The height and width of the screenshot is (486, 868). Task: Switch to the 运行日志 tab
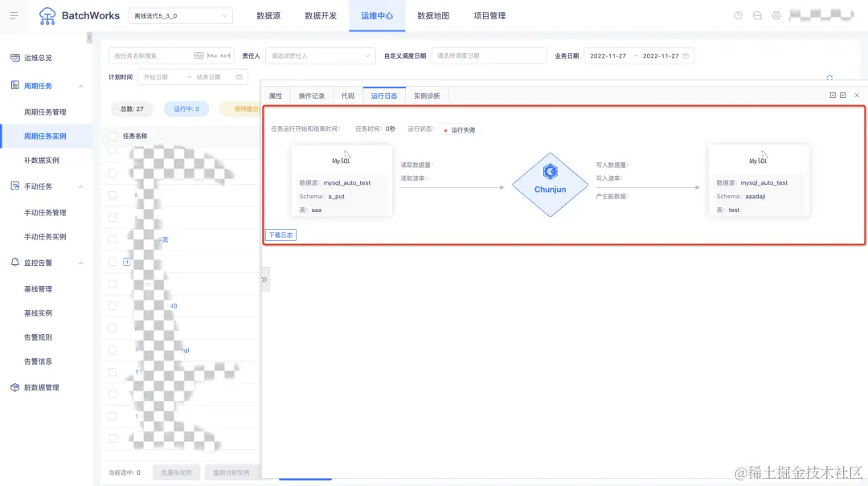tap(384, 96)
